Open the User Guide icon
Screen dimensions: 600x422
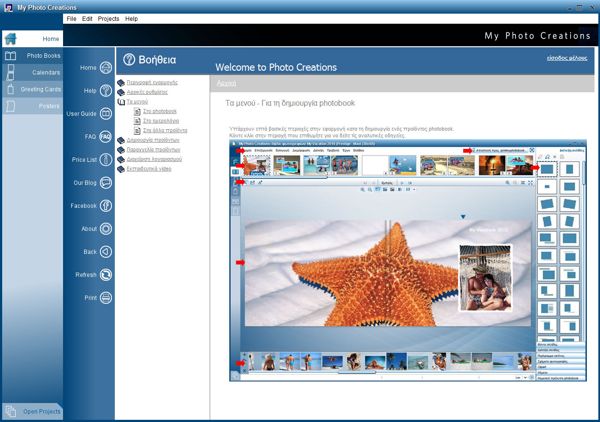point(106,113)
